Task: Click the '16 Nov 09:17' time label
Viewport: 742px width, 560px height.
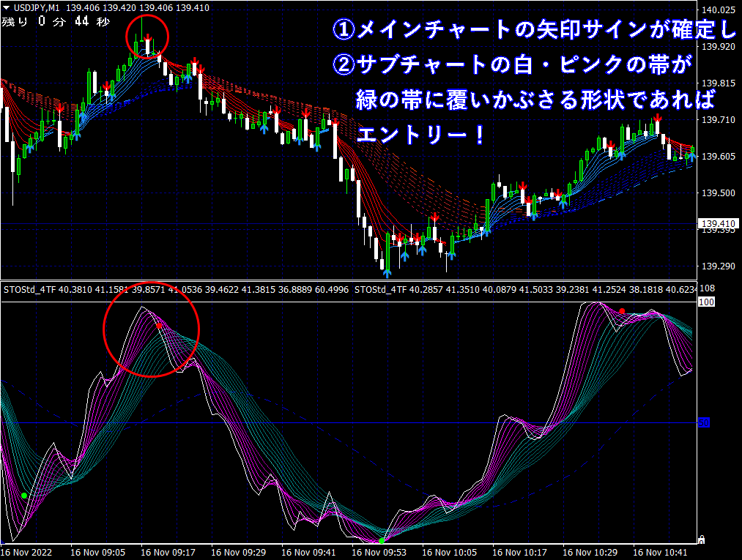Action: click(x=168, y=552)
